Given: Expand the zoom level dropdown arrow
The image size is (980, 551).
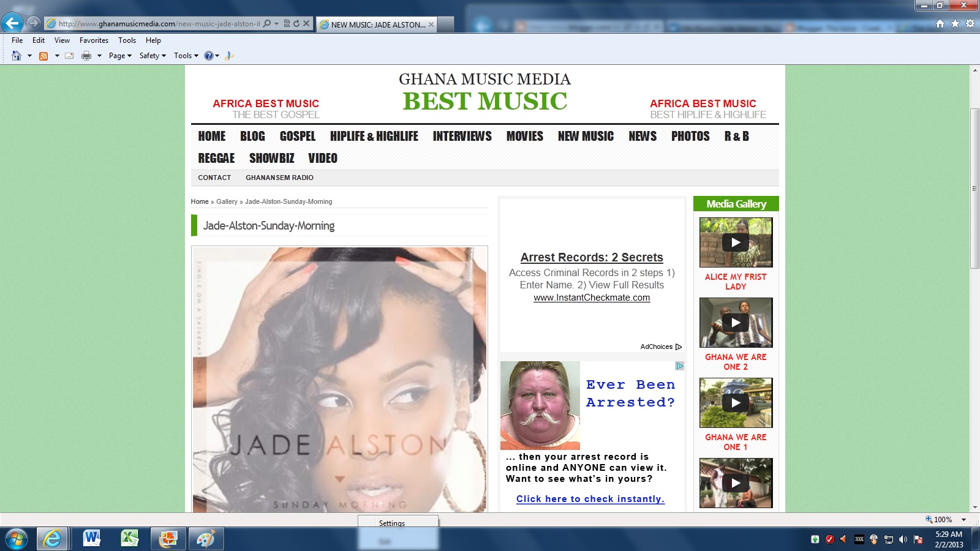Looking at the screenshot, I should point(963,519).
